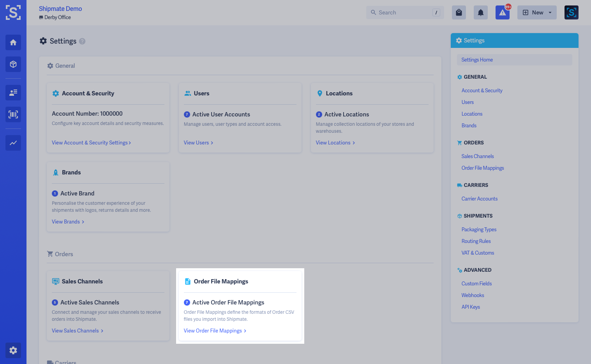Select Locations in the side panel
591x364 pixels.
(x=472, y=114)
